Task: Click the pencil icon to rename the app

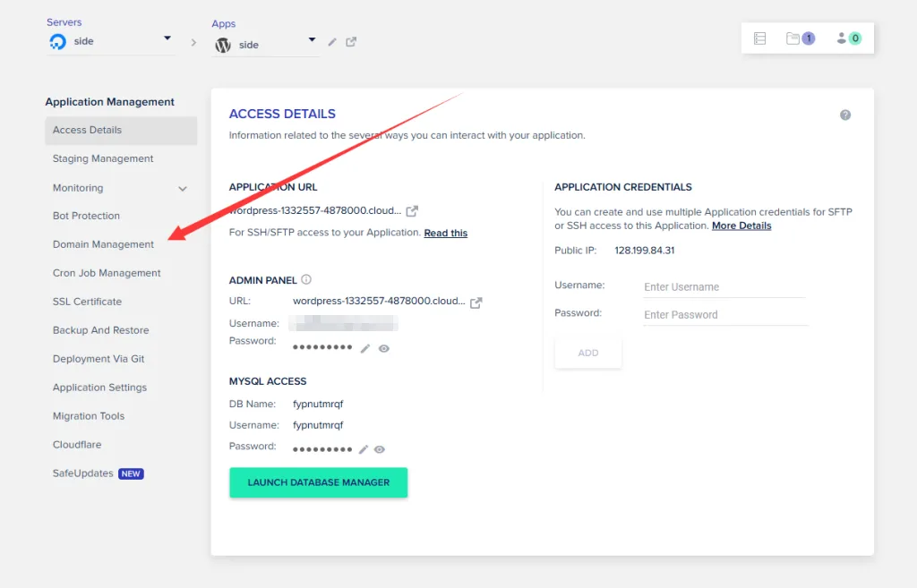Action: [x=332, y=42]
